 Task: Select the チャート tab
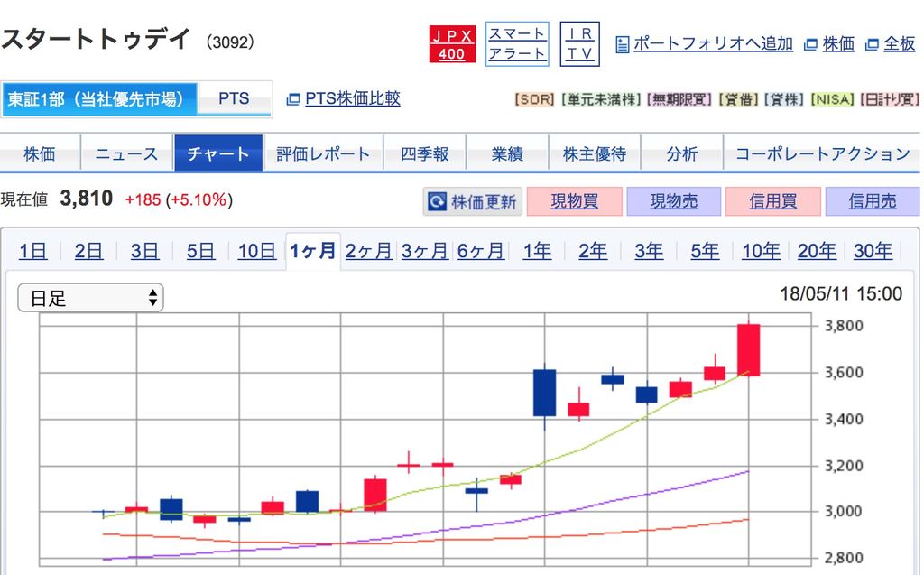click(218, 153)
